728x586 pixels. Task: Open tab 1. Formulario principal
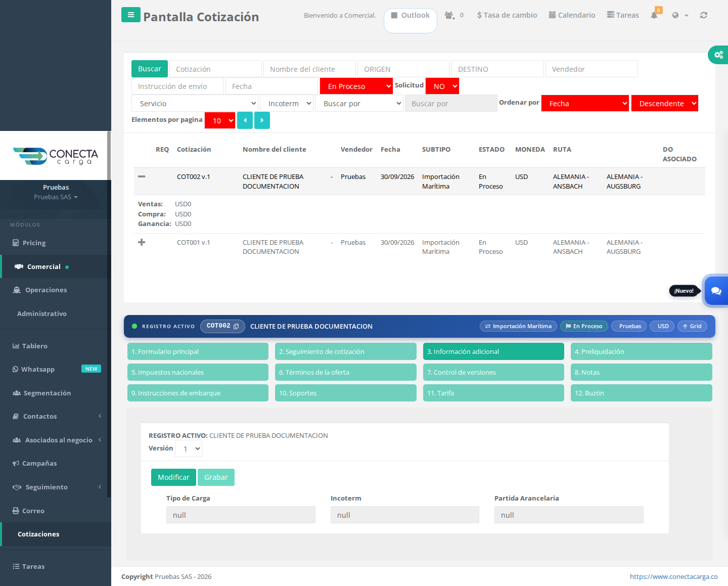click(x=198, y=351)
